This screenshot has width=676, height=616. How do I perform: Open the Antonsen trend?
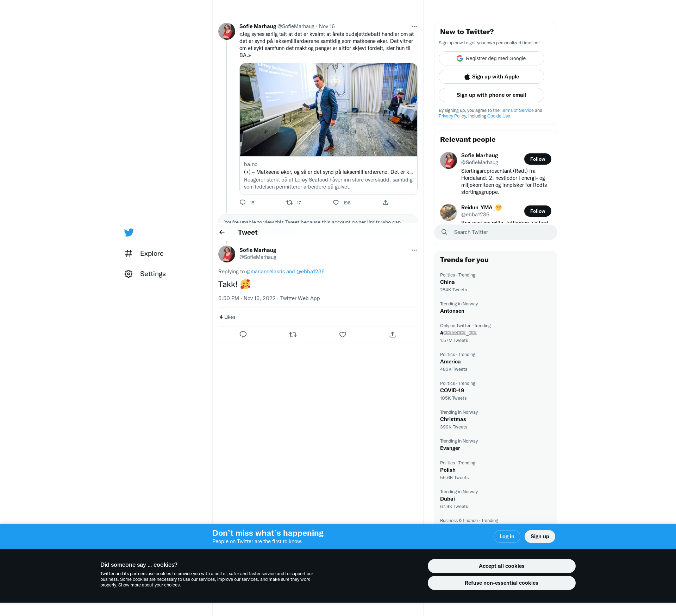click(x=496, y=307)
